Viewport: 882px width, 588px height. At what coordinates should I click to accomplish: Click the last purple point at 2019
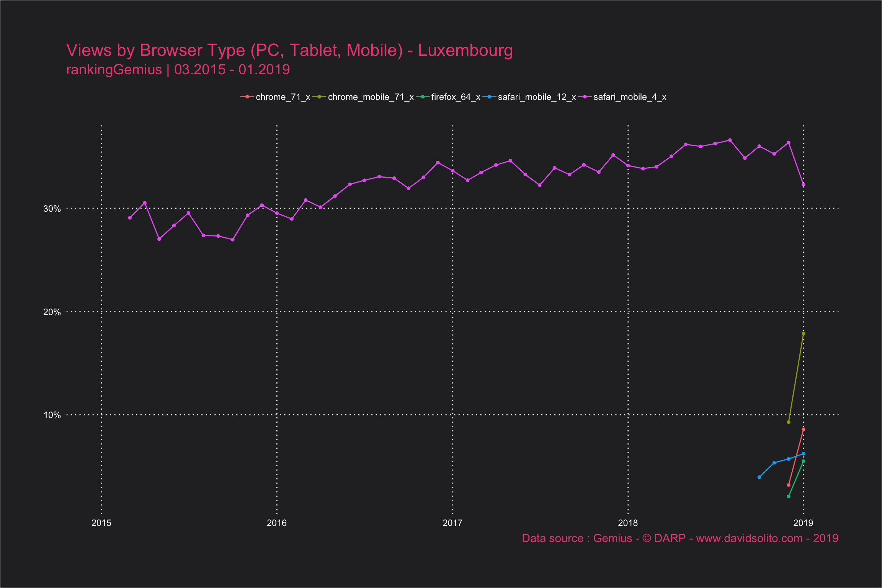point(804,185)
